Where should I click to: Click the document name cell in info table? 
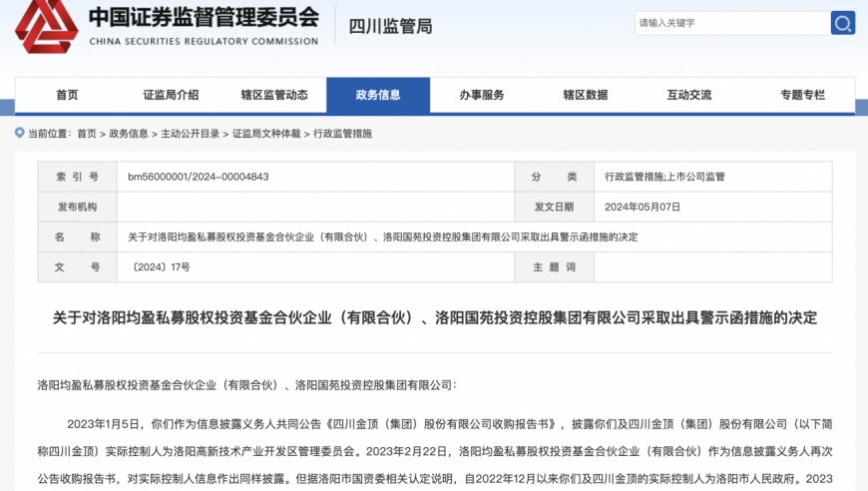tap(475, 237)
